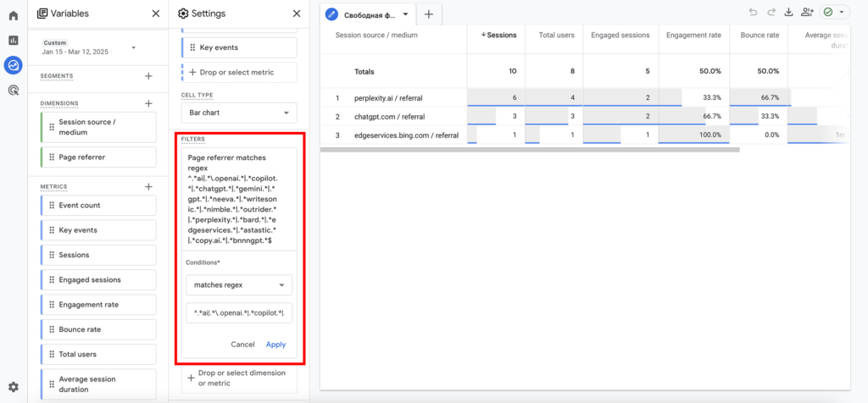868x403 pixels.
Task: Open the Explore icon in sidebar
Action: [14, 65]
